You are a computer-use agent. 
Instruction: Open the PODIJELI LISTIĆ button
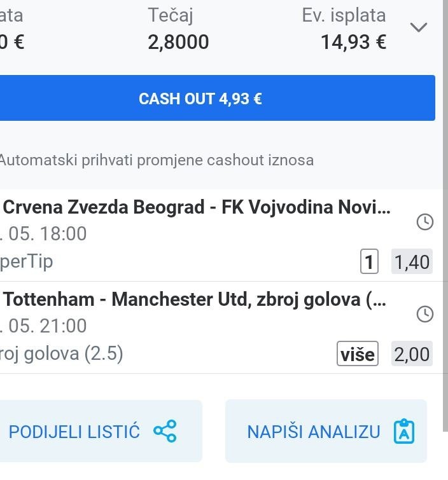coord(101,431)
